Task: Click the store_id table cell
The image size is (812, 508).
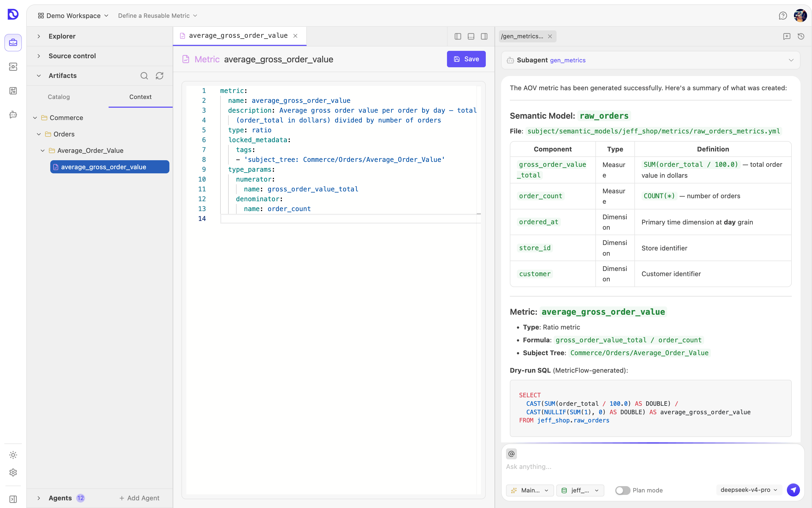Action: pos(552,248)
